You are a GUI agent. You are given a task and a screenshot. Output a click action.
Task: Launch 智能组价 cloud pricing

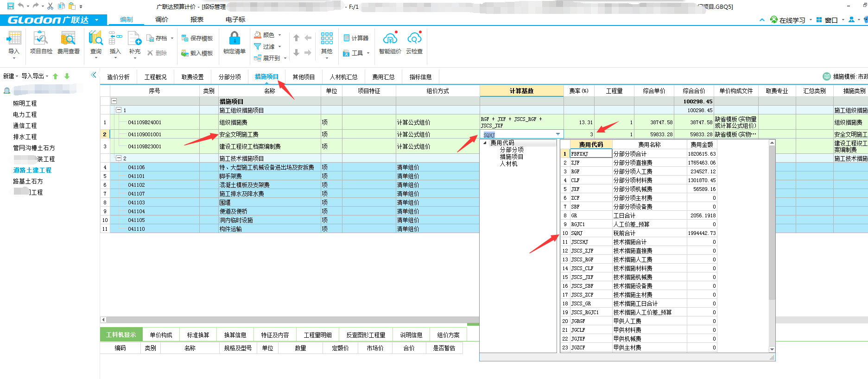[390, 43]
